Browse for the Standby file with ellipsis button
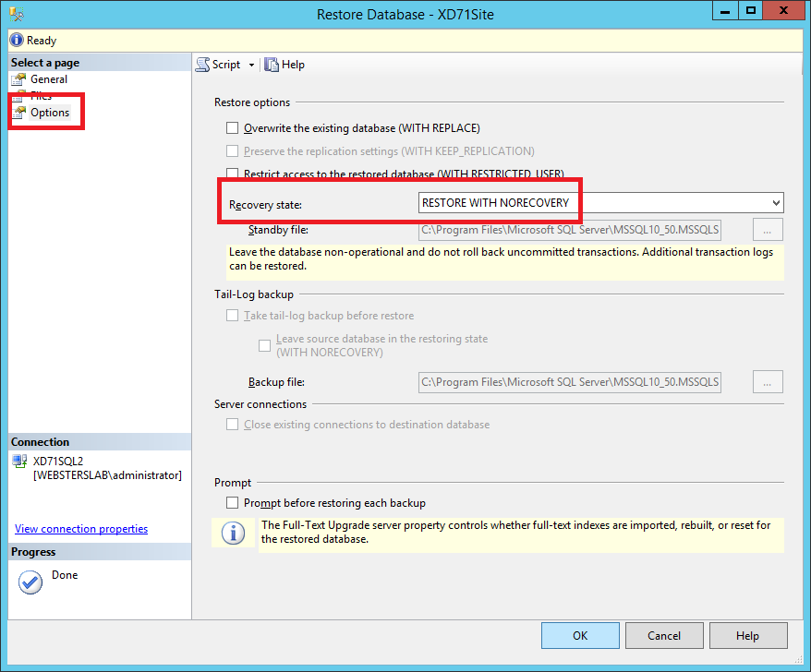Image resolution: width=811 pixels, height=672 pixels. point(768,230)
